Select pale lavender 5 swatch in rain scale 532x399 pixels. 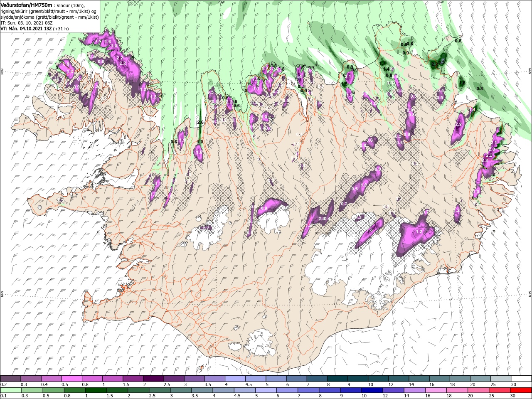[266, 390]
